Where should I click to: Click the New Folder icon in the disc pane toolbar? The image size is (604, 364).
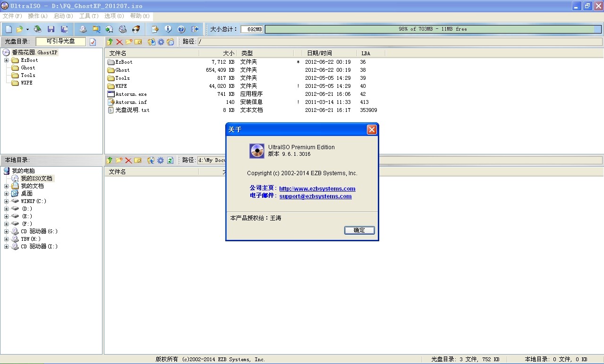pos(129,42)
